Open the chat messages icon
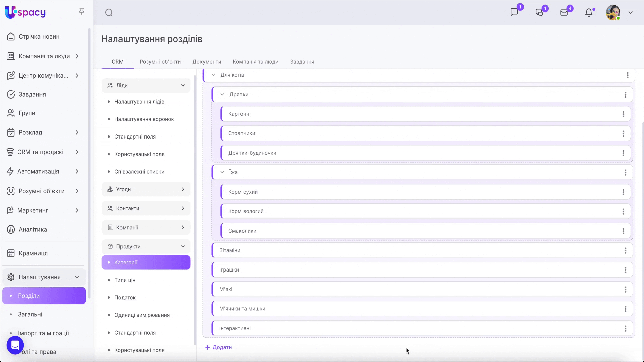 514,12
